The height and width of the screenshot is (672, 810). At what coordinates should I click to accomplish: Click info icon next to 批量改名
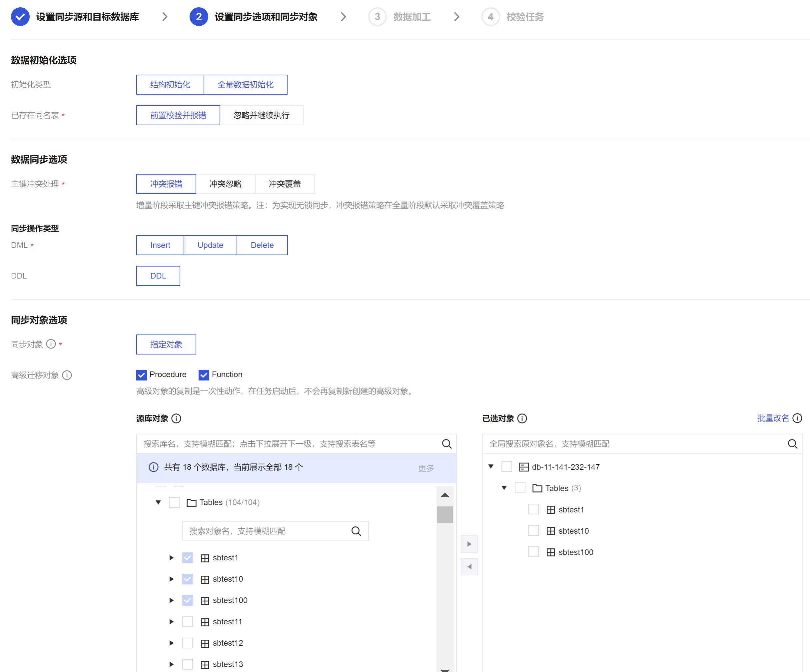click(797, 418)
